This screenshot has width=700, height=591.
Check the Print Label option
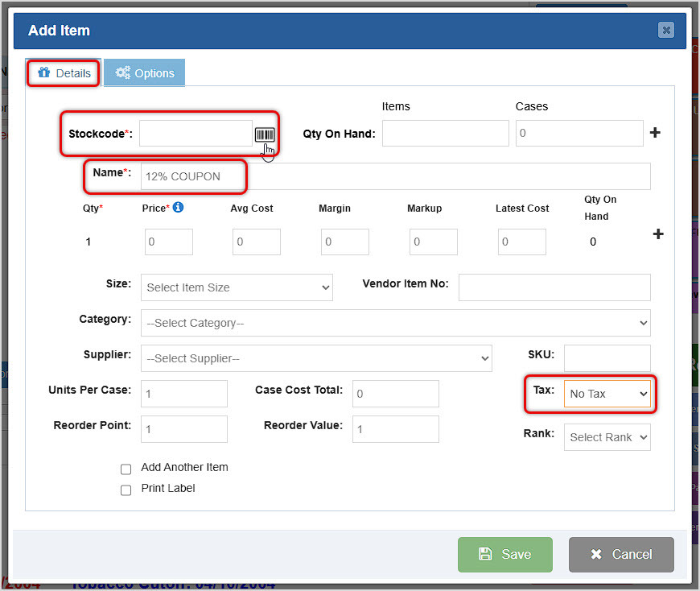[x=126, y=489]
